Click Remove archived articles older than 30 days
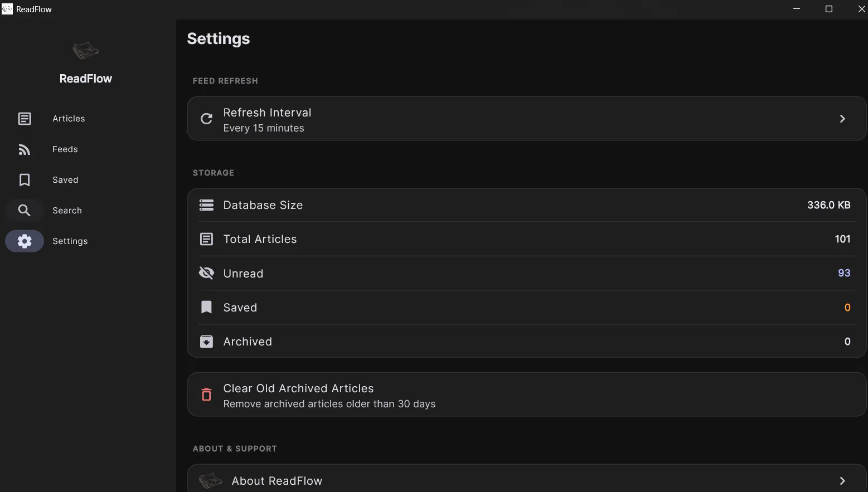 tap(329, 404)
